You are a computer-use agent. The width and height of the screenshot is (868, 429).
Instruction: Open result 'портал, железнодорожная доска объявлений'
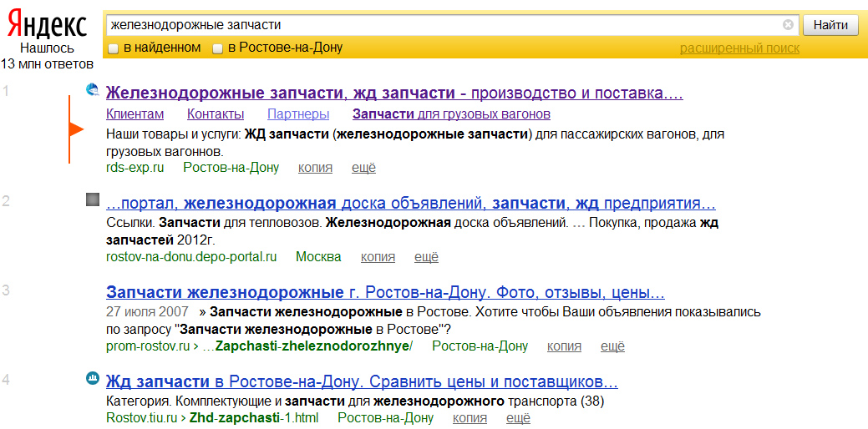tap(410, 204)
